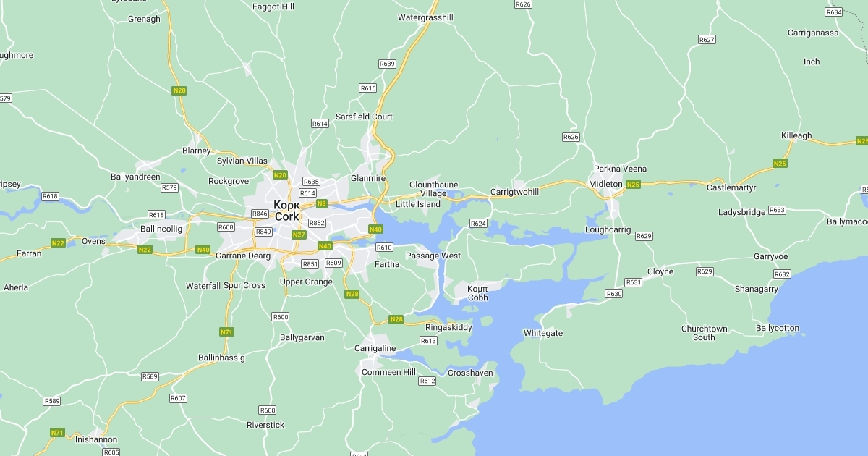Select the N8 road shield
868x456 pixels.
coord(322,203)
